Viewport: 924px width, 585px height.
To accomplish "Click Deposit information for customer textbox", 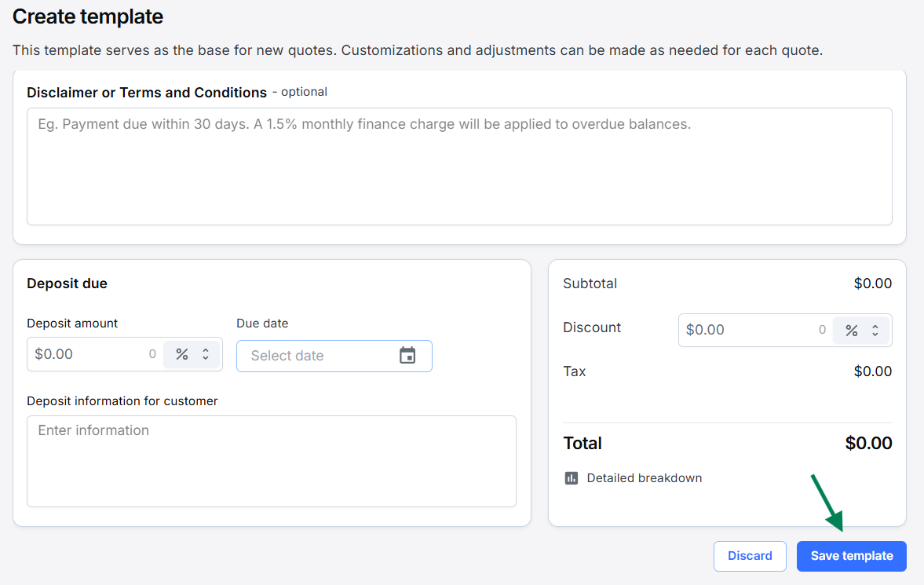I will coord(272,461).
